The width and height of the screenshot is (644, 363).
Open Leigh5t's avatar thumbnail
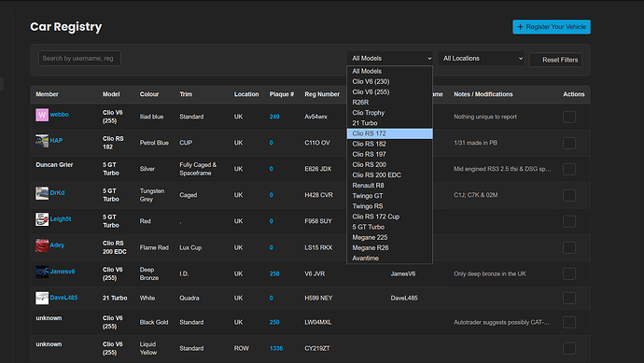(x=42, y=219)
